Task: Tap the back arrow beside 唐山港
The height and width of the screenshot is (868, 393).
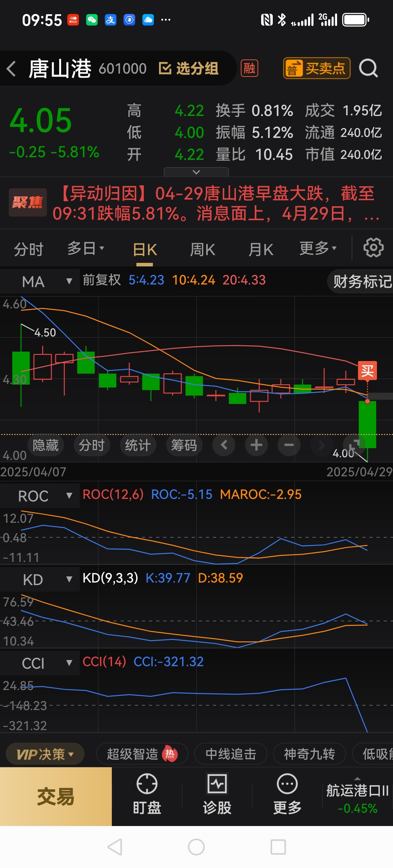Action: click(11, 69)
